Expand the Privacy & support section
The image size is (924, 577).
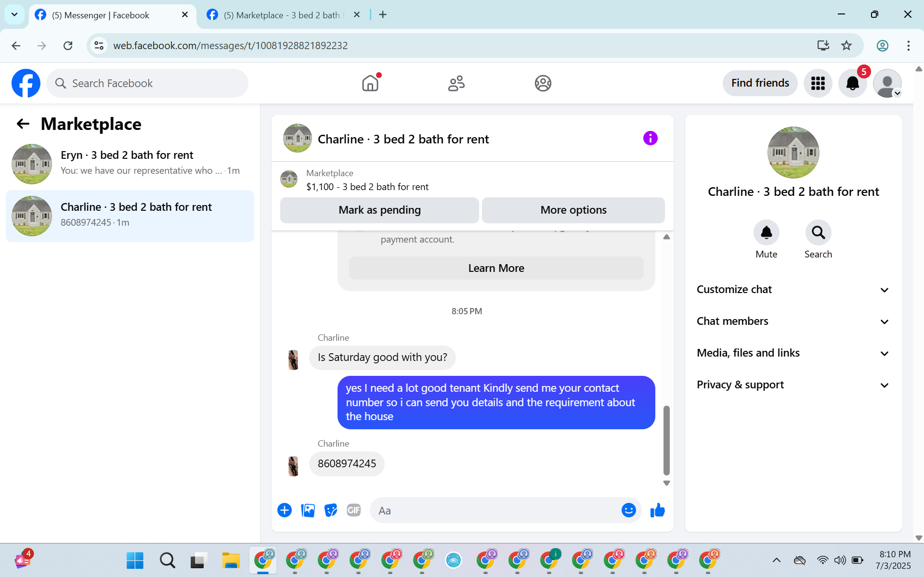793,385
